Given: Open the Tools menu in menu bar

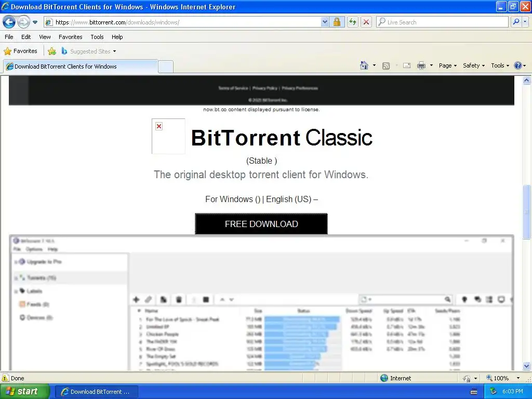Looking at the screenshot, I should (x=97, y=37).
